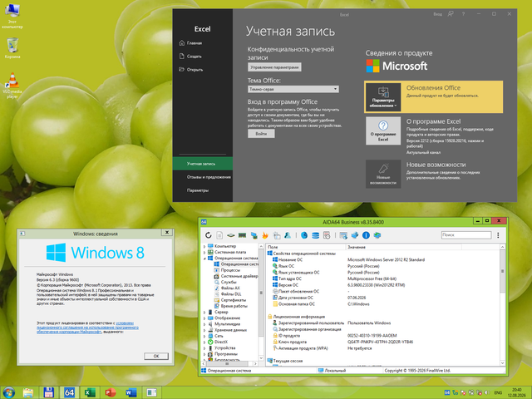The height and width of the screenshot is (399, 532).
Task: Open the license agreement link in Windows dialog
Action: (87, 328)
